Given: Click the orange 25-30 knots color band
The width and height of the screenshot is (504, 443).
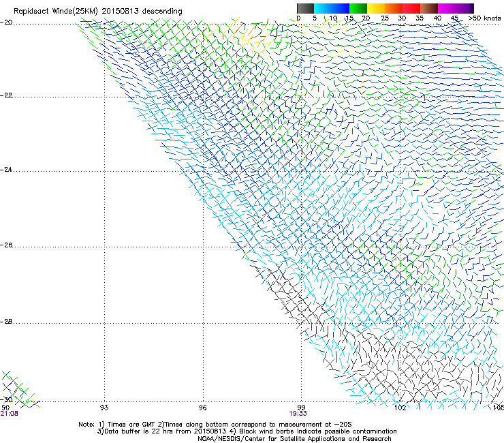Looking at the screenshot, I should click(x=394, y=8).
